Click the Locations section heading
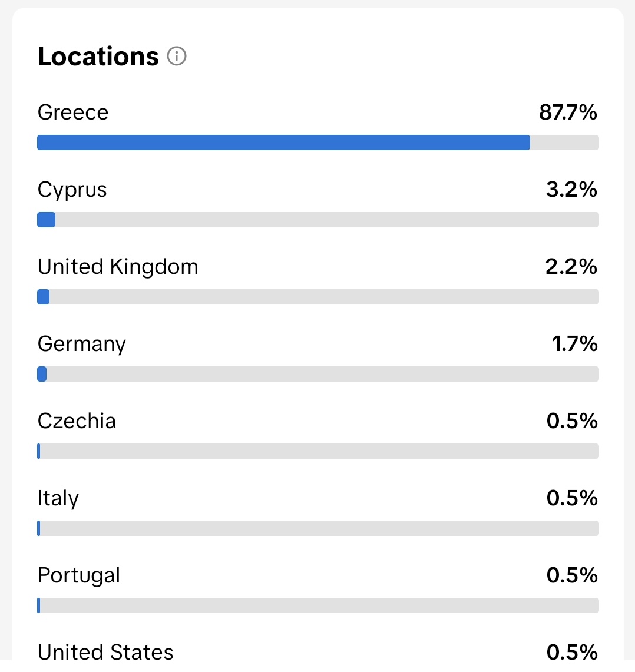The width and height of the screenshot is (635, 672). (98, 56)
